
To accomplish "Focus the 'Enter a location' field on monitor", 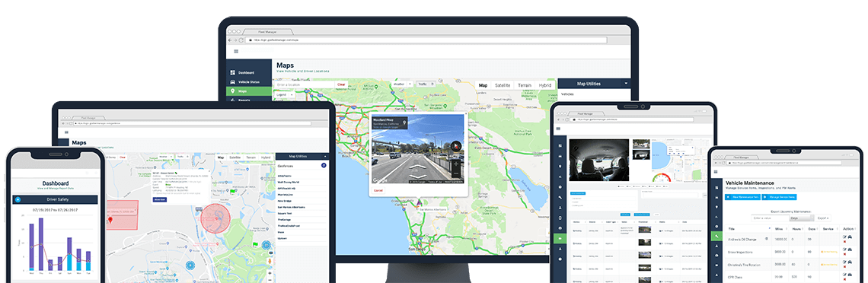I will (x=304, y=84).
